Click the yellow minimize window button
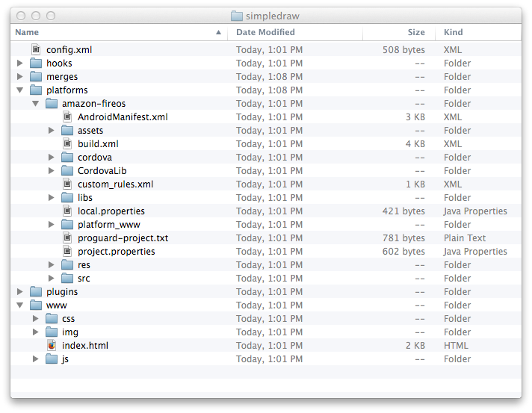 pos(36,16)
